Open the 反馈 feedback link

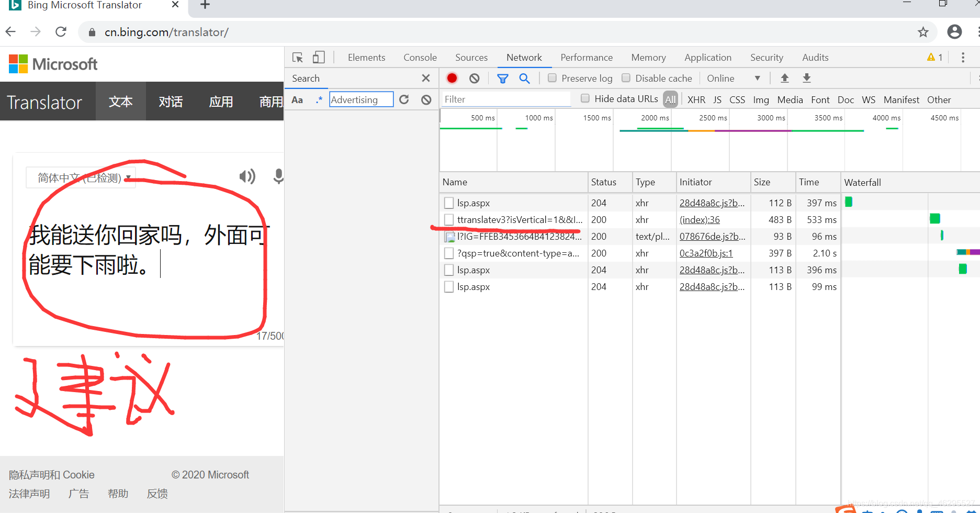[157, 494]
